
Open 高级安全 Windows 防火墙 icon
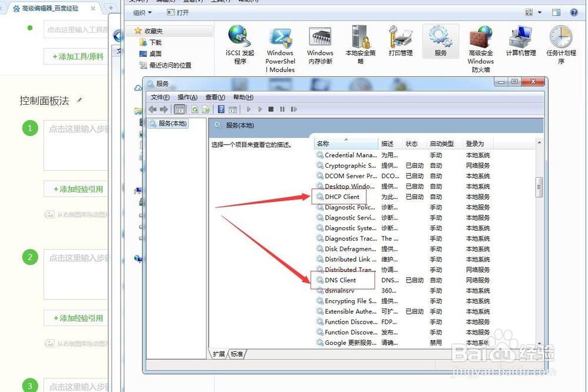pos(480,49)
